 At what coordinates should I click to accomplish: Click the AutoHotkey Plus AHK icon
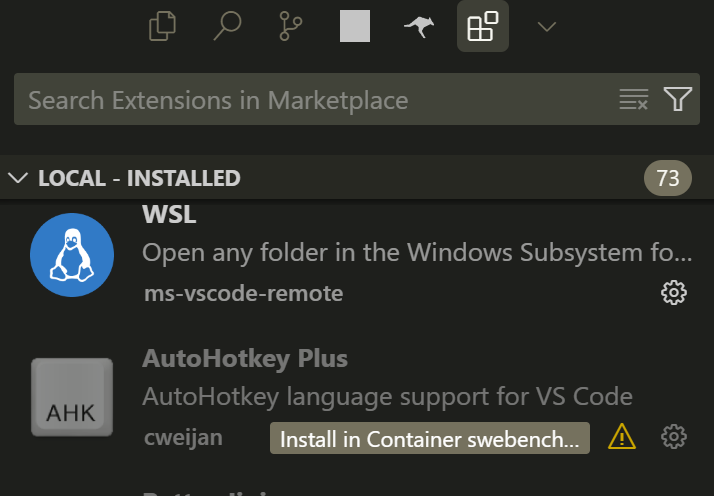coord(70,397)
